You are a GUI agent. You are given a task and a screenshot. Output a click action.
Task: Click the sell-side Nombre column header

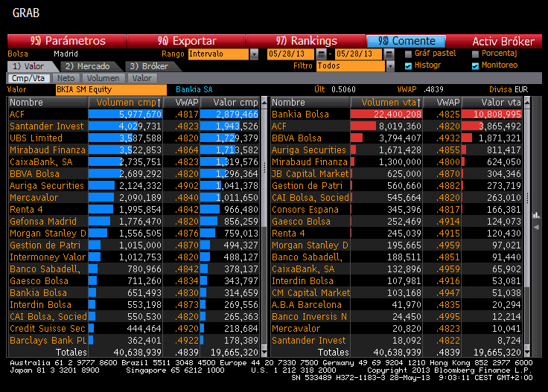(310, 103)
